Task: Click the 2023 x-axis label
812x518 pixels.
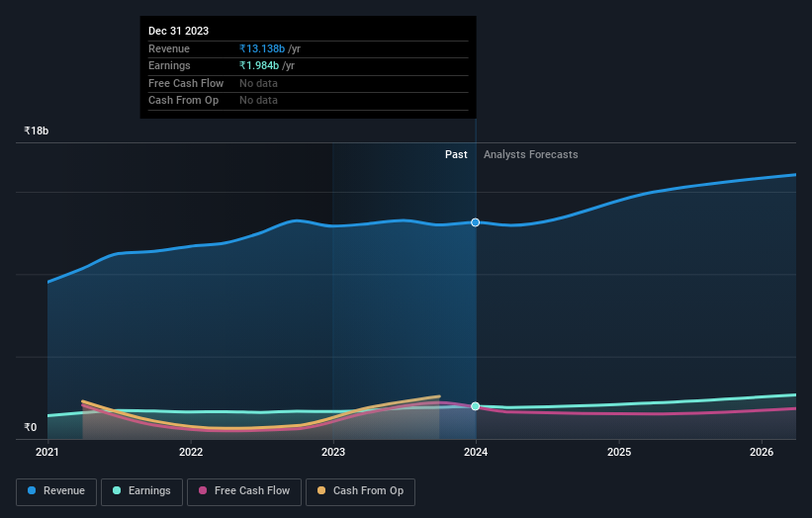Action: (333, 453)
